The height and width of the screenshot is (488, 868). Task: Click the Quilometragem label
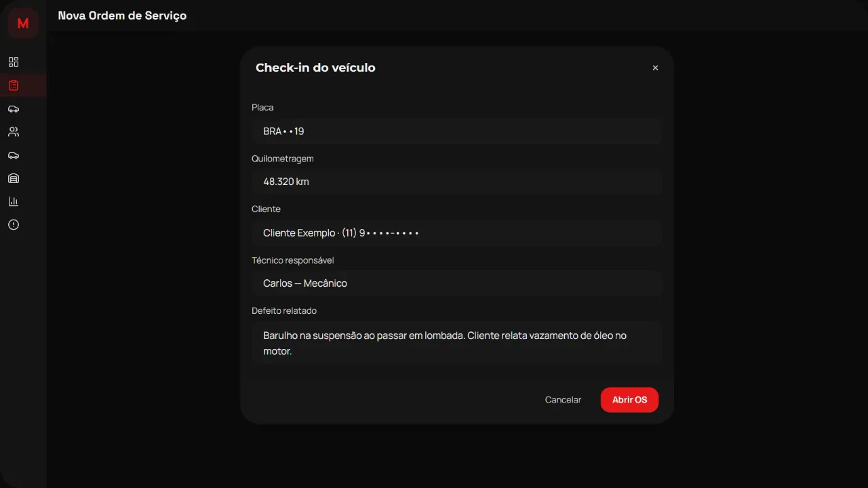click(283, 159)
